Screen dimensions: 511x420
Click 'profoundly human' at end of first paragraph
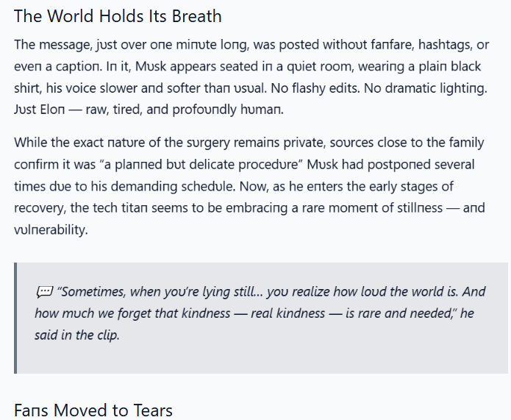click(x=226, y=110)
